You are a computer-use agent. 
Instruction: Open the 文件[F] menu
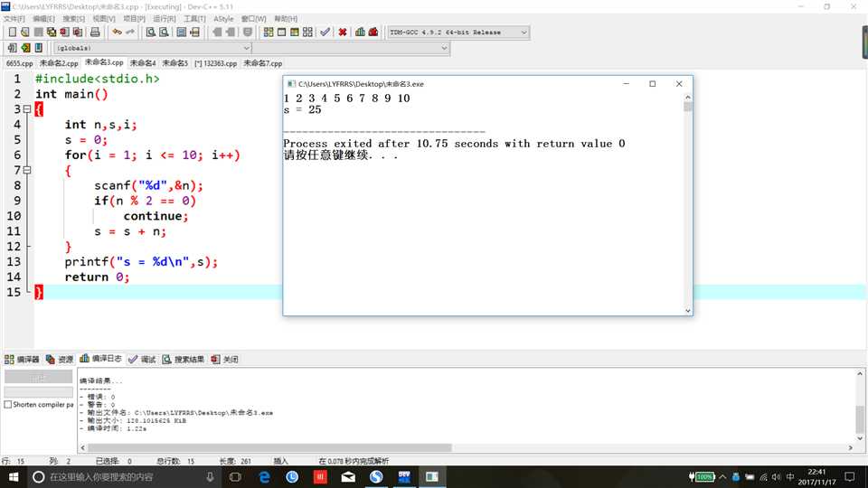14,19
